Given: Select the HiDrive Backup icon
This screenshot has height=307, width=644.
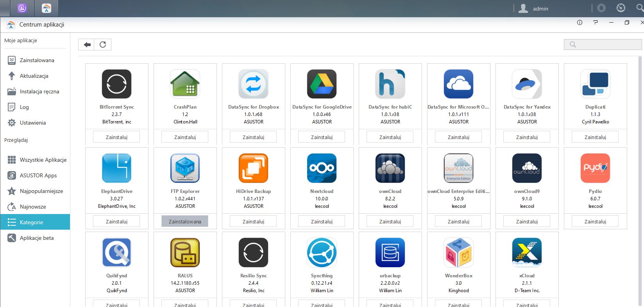Looking at the screenshot, I should [x=253, y=168].
